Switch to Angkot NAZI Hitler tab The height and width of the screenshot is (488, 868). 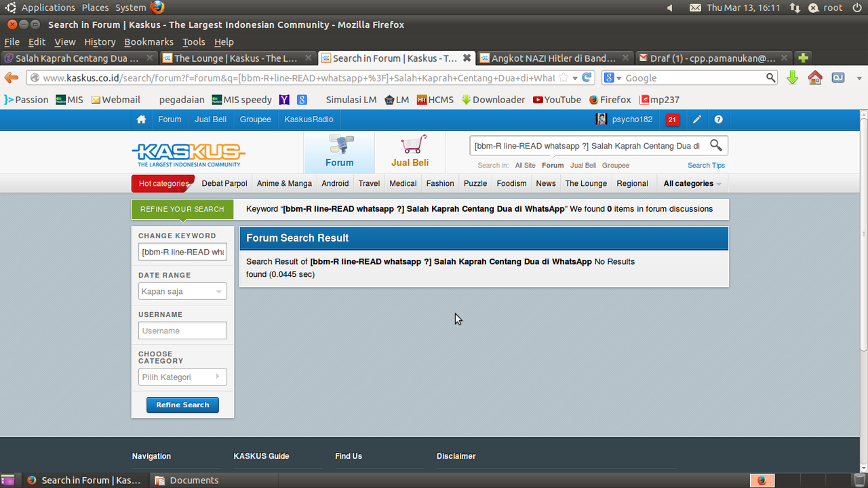pos(554,58)
